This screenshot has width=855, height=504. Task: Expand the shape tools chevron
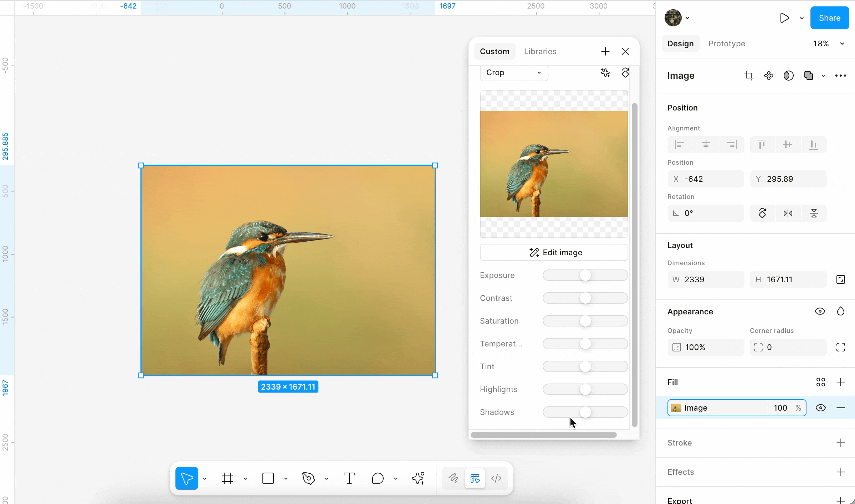[286, 479]
